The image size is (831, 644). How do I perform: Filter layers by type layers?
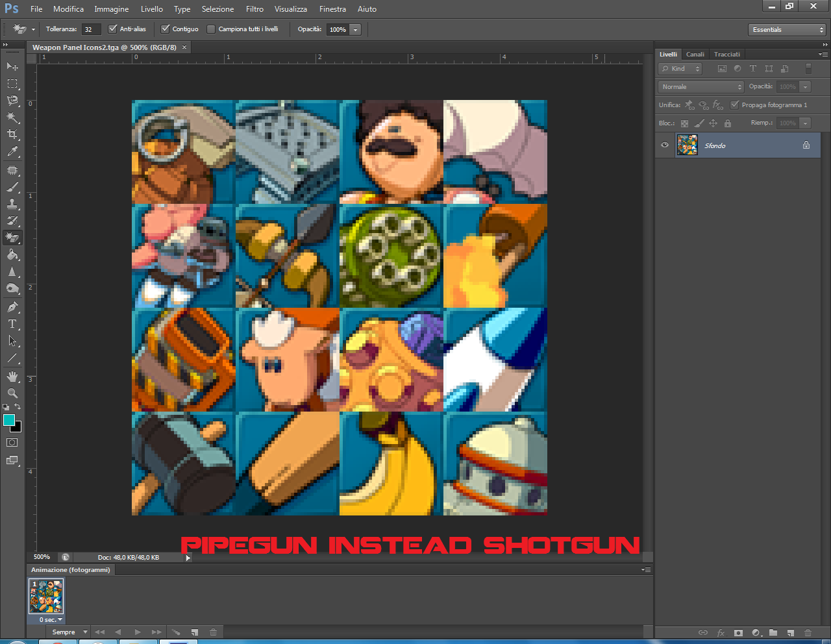point(753,68)
